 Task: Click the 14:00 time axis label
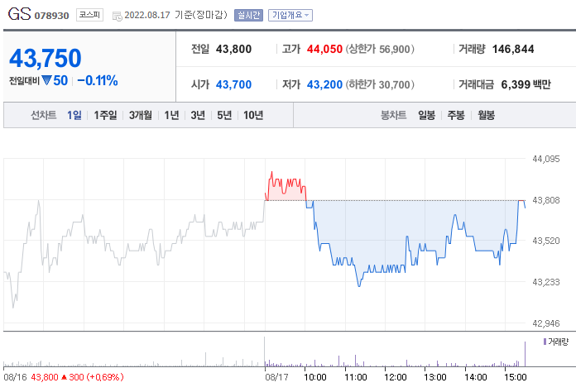(476, 377)
